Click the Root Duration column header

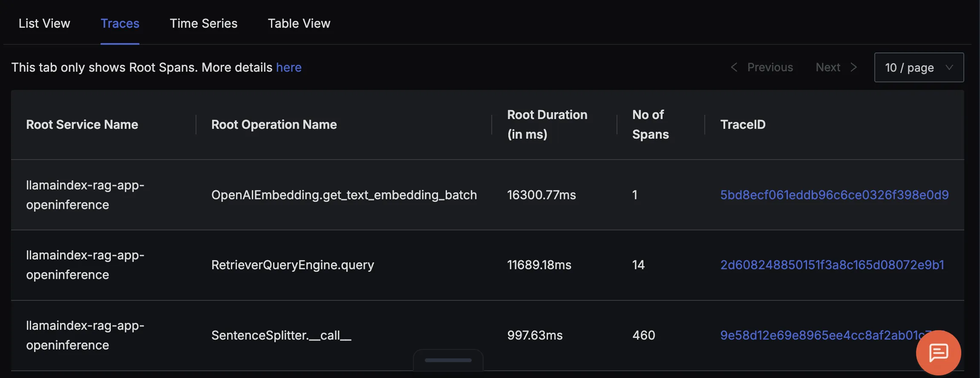(548, 125)
